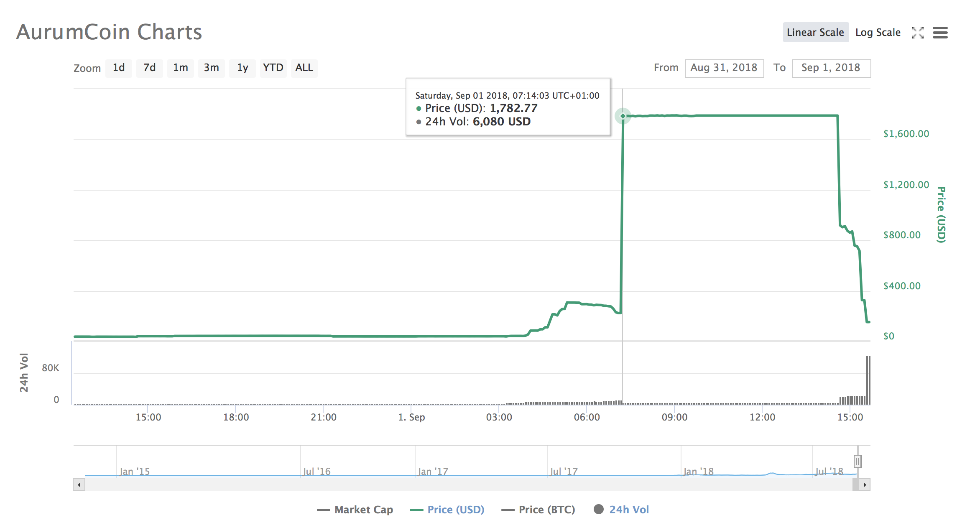
Task: Set zoom range to YTD
Action: pos(273,68)
